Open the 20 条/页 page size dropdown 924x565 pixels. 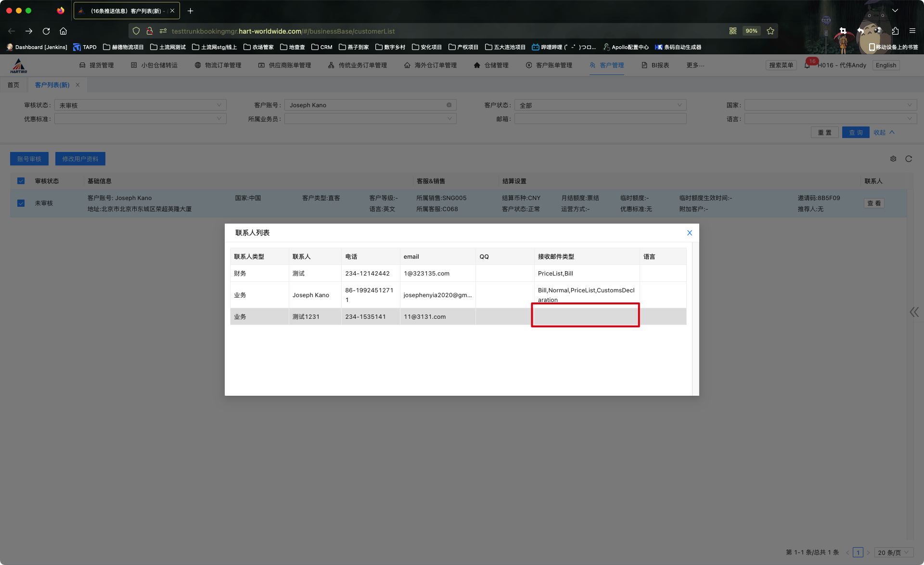pos(893,552)
